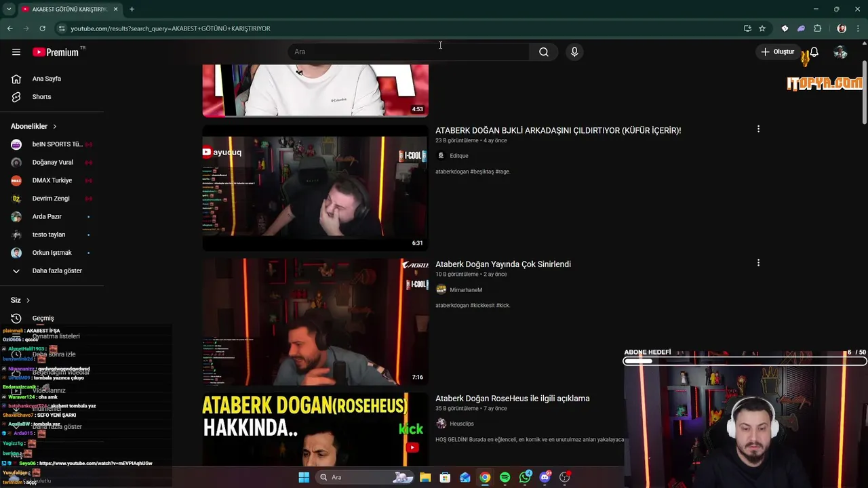Open Ataberk Doğan RoseHeus ile ilgili açıklama
The width and height of the screenshot is (868, 488).
click(513, 399)
